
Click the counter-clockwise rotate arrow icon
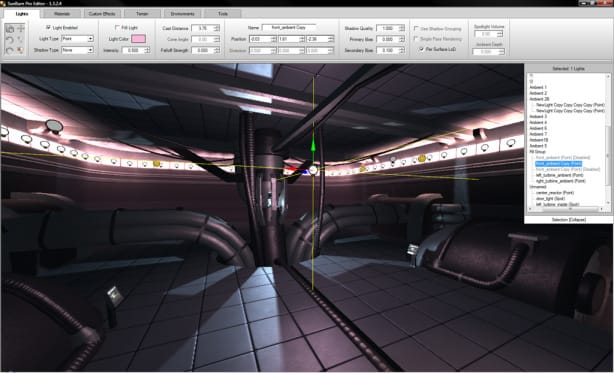(10, 40)
